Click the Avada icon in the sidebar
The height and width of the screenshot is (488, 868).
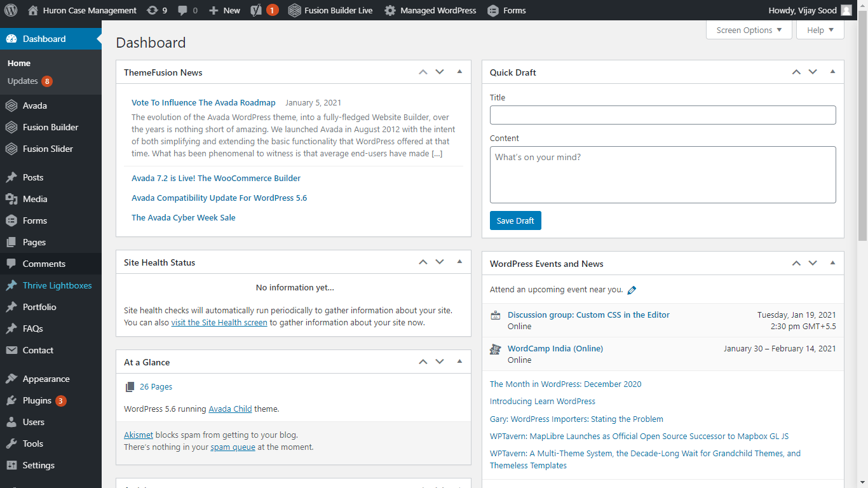click(x=11, y=105)
